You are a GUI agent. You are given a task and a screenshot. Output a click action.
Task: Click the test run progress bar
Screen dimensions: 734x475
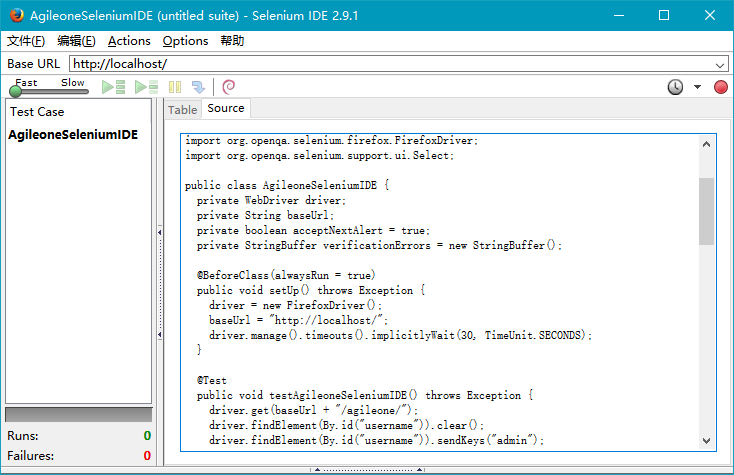click(x=79, y=415)
